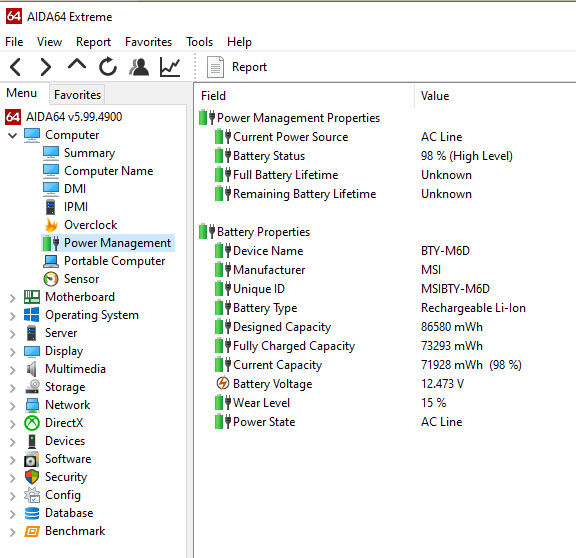
Task: Expand the Security tree node
Action: tap(12, 478)
